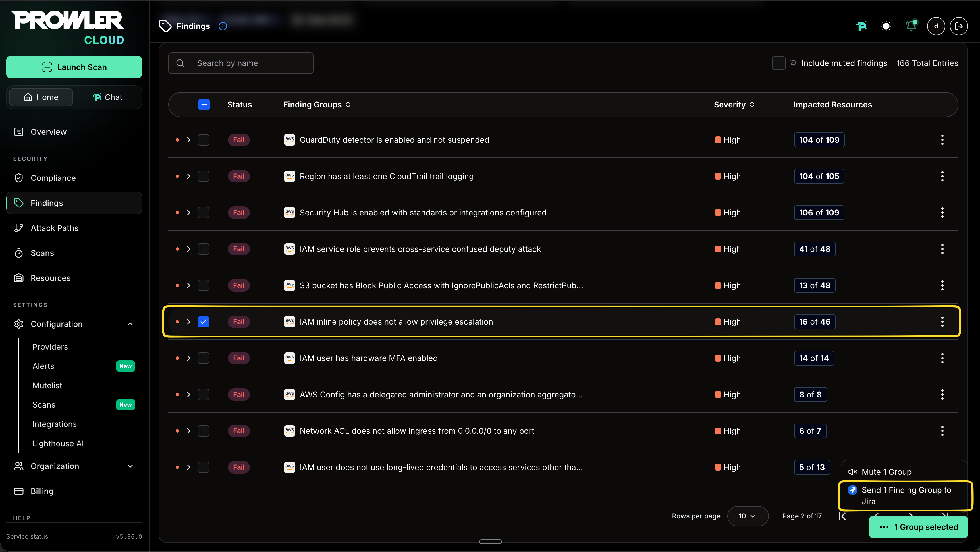
Task: Open Attack Paths in sidebar
Action: point(74,228)
